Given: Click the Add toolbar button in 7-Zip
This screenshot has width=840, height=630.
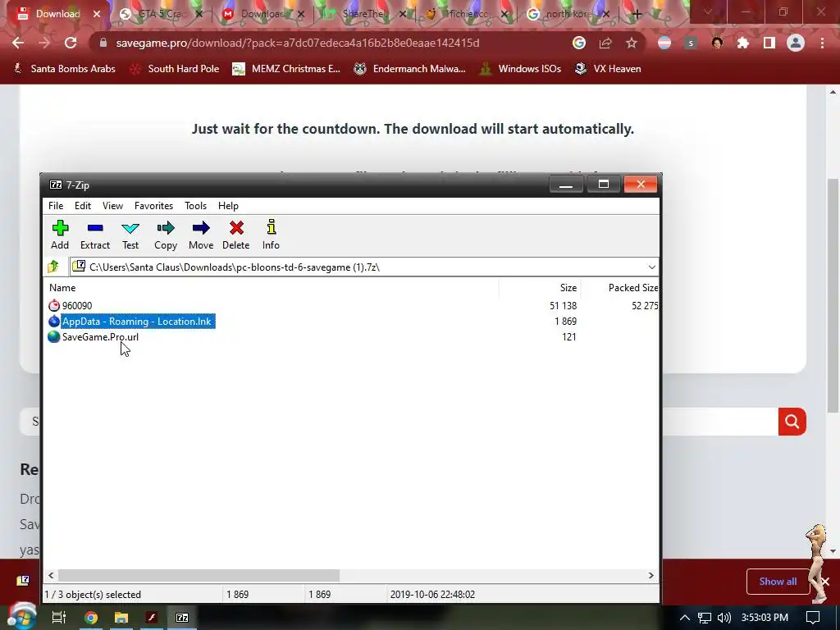Looking at the screenshot, I should pyautogui.click(x=60, y=235).
